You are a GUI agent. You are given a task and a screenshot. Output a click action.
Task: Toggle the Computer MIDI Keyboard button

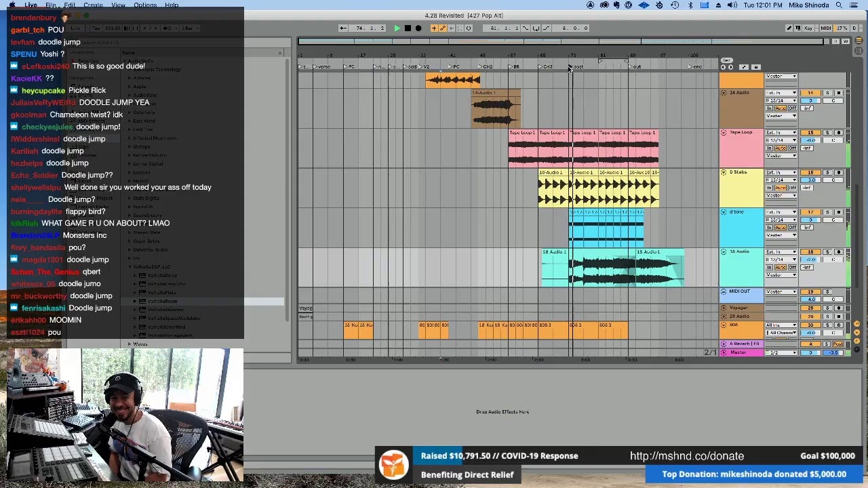(x=798, y=28)
